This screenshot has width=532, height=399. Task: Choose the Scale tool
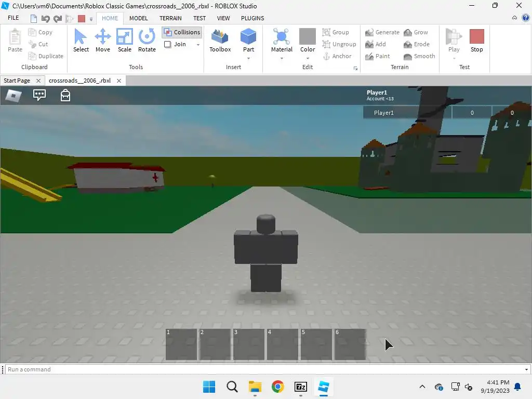(x=125, y=41)
